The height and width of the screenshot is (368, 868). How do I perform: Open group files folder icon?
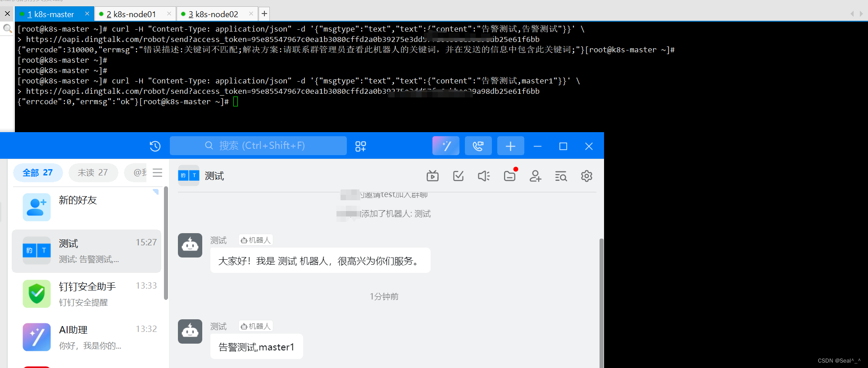click(x=510, y=176)
